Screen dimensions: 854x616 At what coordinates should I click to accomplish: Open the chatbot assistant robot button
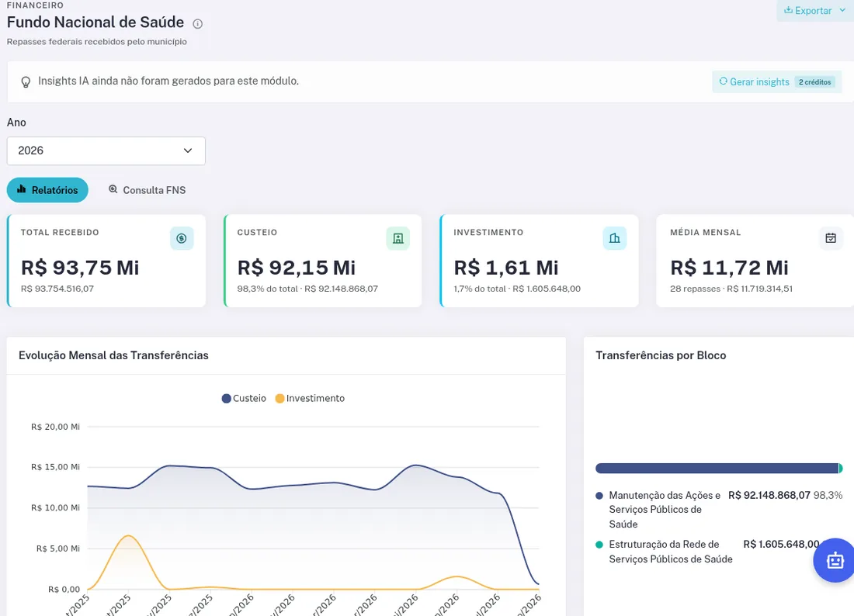tap(835, 560)
